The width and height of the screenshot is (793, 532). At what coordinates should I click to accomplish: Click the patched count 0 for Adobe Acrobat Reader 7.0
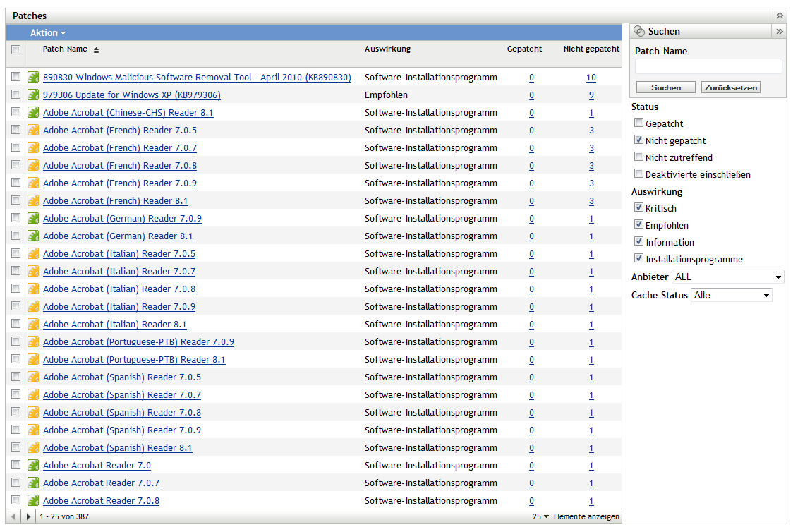[531, 466]
